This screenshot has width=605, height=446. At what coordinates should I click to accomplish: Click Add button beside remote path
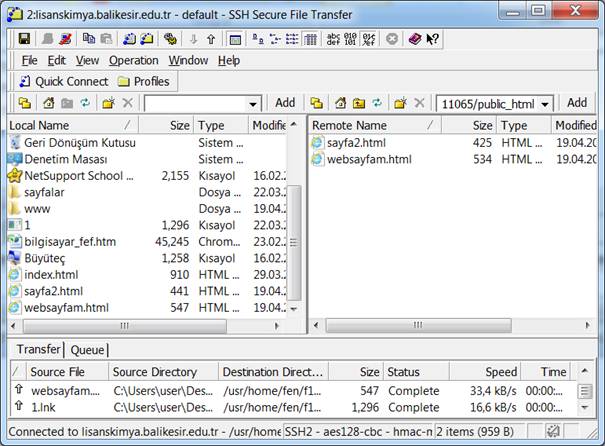[x=577, y=102]
